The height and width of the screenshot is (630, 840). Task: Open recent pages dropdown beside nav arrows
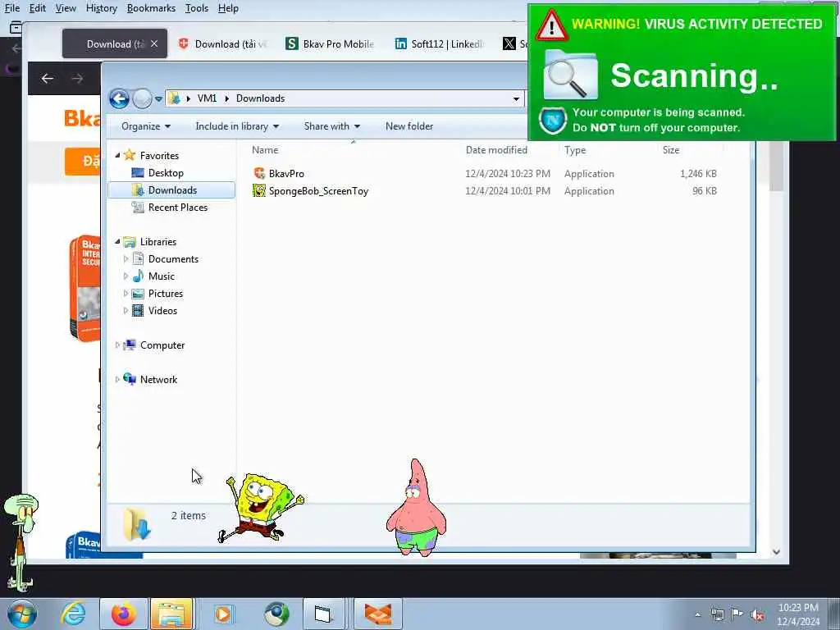coord(158,98)
